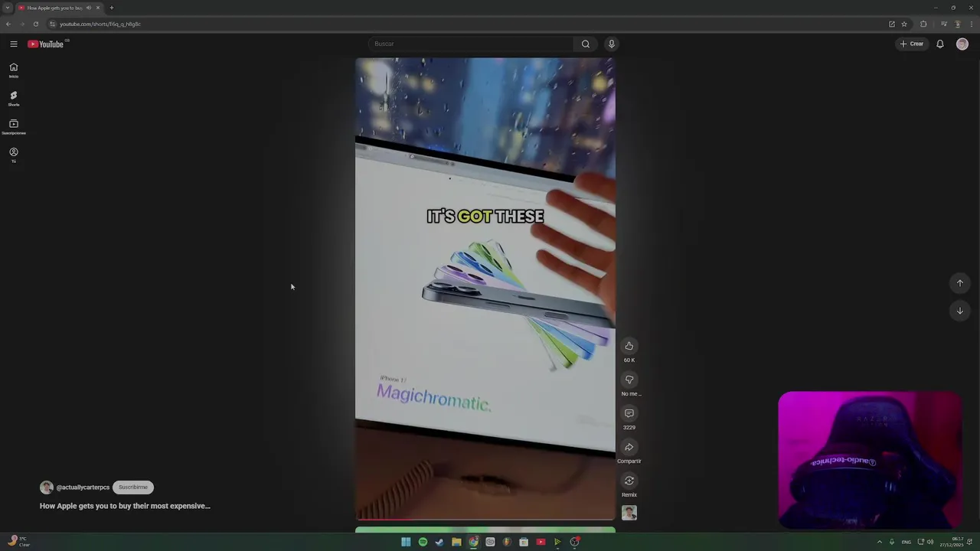Open the sound avatar below Remix
Viewport: 980px width, 551px height.
629,513
